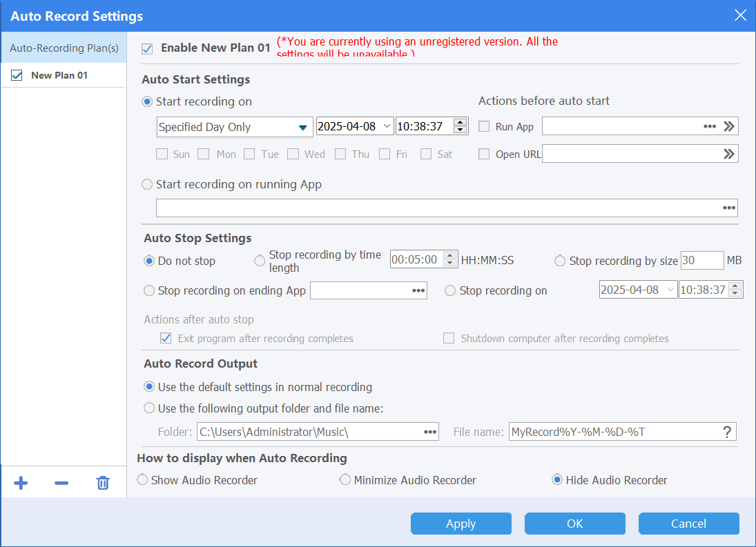Uncheck New Plan 01 in the plans list
Viewport: 756px width, 547px height.
point(17,75)
